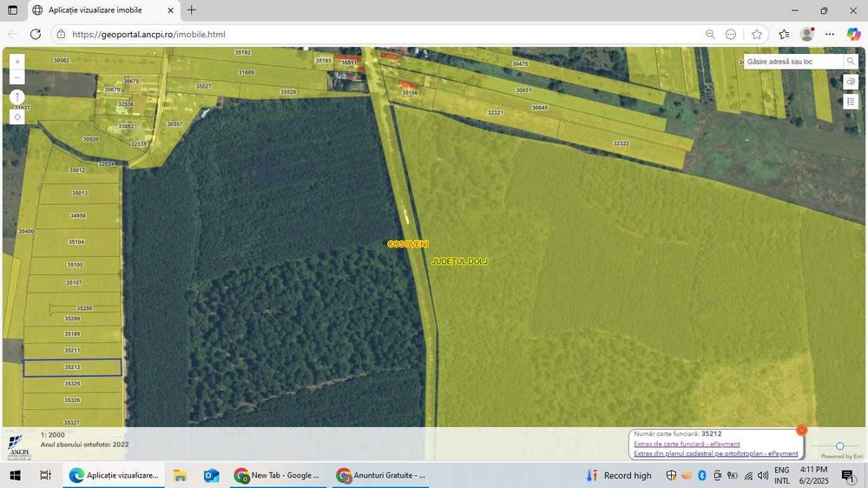The width and height of the screenshot is (868, 488).
Task: Open Extras din planul cadastral ePayment link
Action: click(716, 453)
